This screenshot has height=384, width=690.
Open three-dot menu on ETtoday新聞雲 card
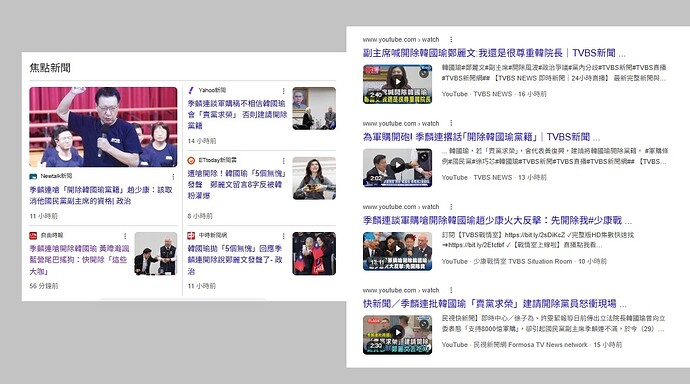pyautogui.click(x=283, y=161)
